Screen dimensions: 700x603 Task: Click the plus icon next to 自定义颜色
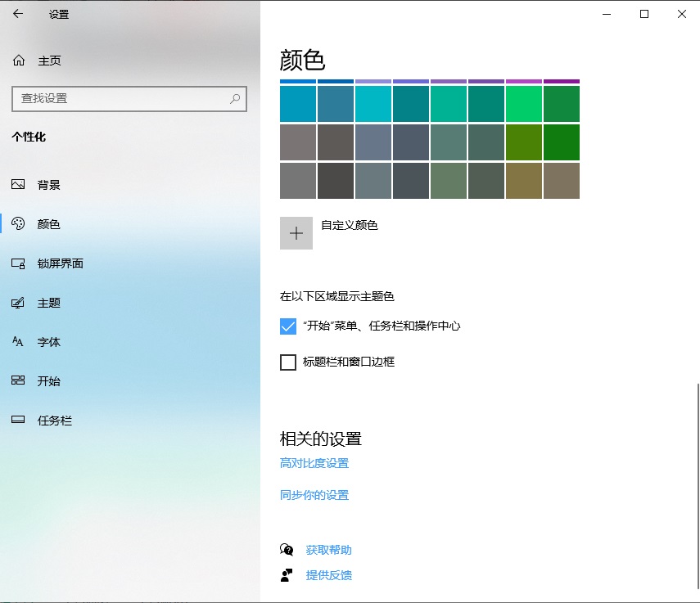[x=296, y=233]
